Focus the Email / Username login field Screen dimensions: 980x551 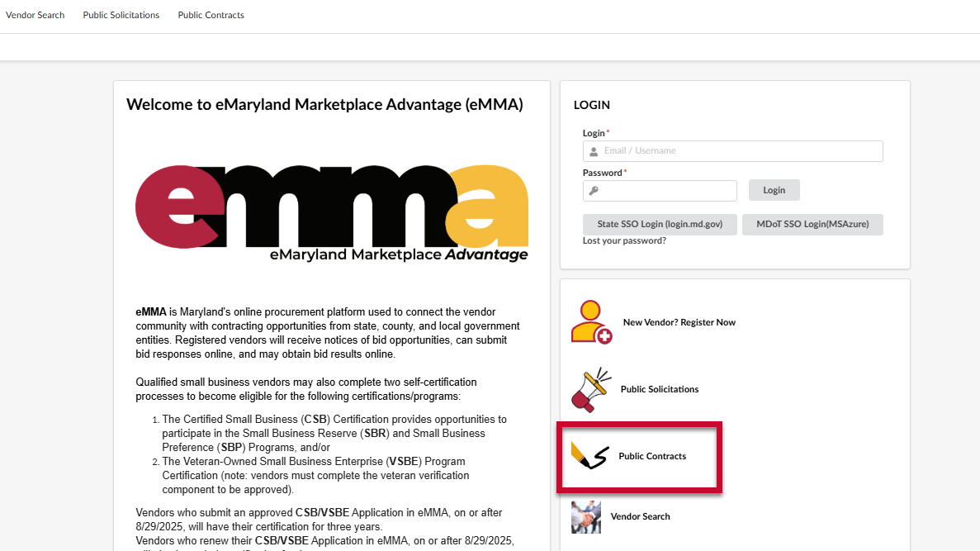click(x=732, y=150)
